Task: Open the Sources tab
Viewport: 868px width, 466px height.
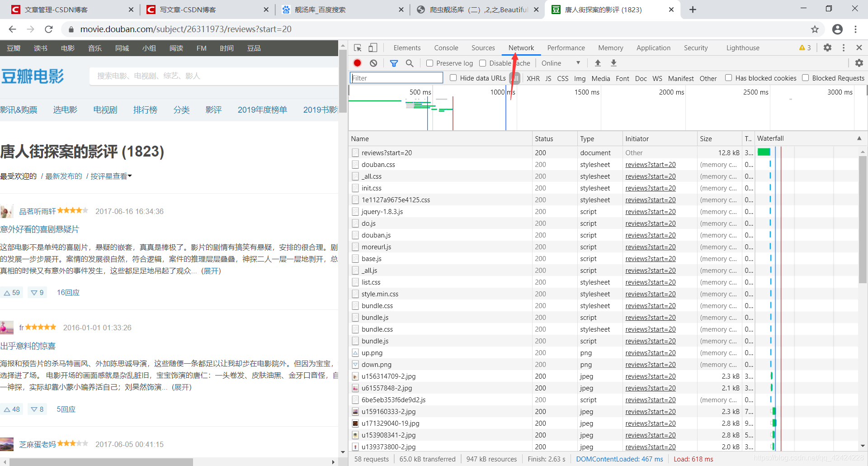Action: pos(483,48)
